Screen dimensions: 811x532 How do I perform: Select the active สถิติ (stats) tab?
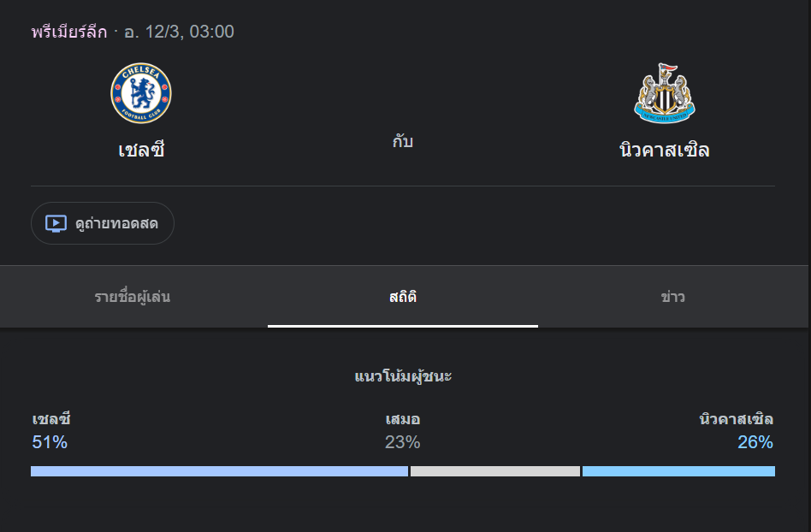click(403, 297)
